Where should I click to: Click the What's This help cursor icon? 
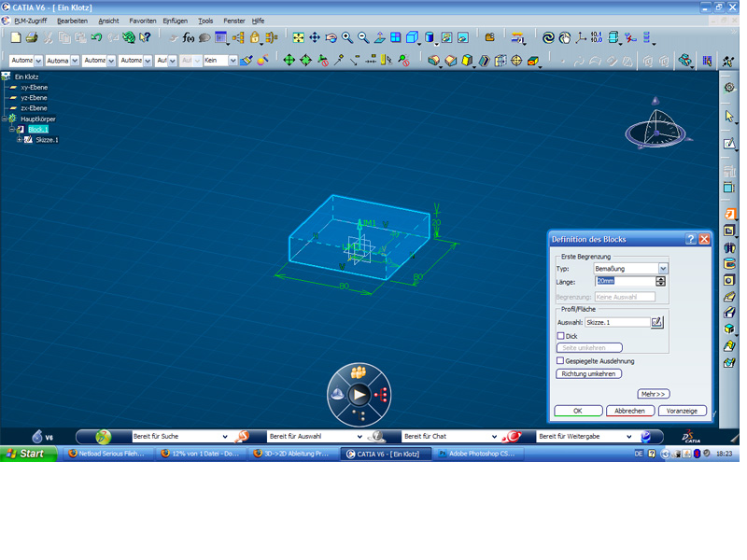[145, 37]
